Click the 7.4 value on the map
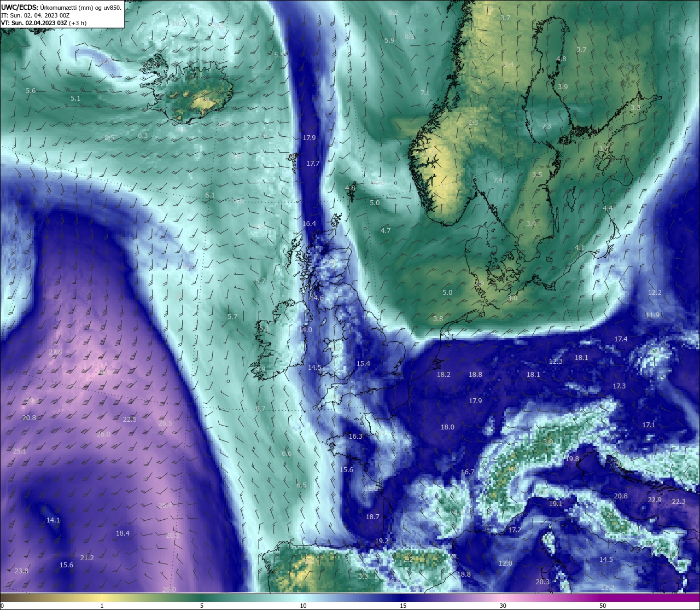 pyautogui.click(x=498, y=180)
